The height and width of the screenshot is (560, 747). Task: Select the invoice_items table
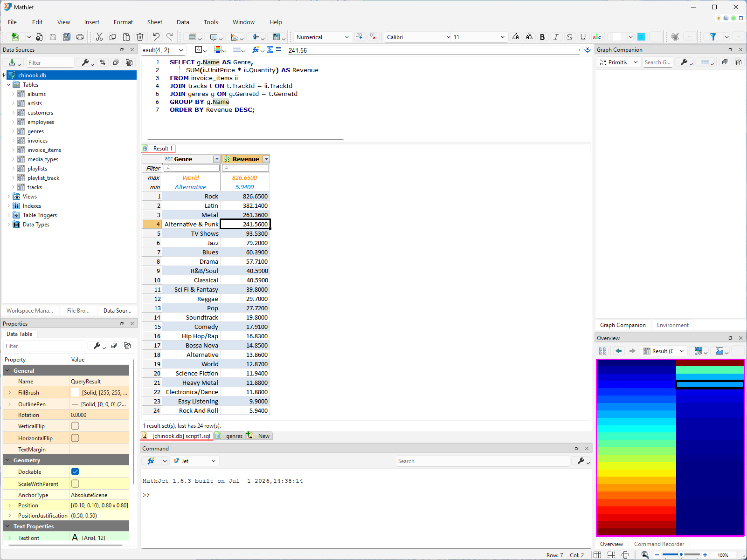click(44, 150)
